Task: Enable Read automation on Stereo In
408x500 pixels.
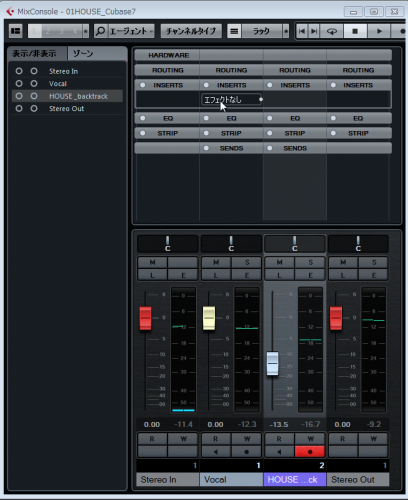Action: pyautogui.click(x=152, y=439)
